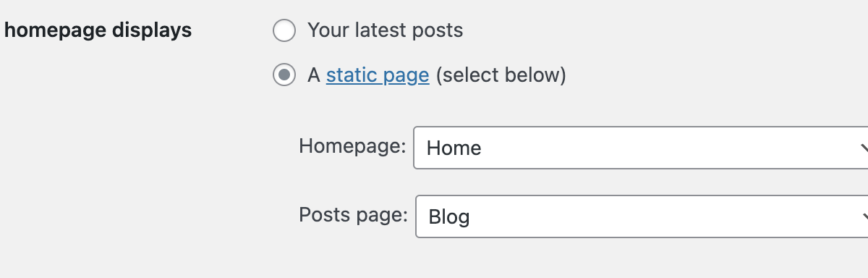868x278 pixels.
Task: Click the "Blog" value in Posts page select
Action: 449,216
